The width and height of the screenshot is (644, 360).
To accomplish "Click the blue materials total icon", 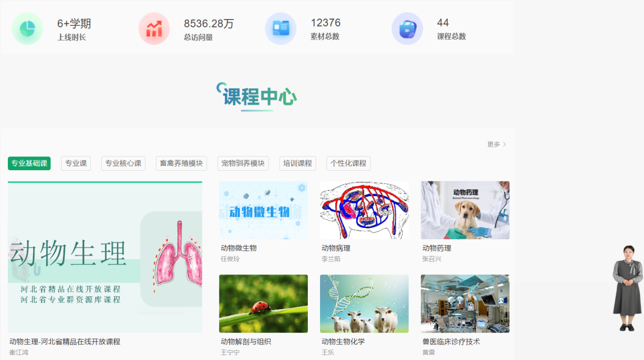I will (x=280, y=29).
